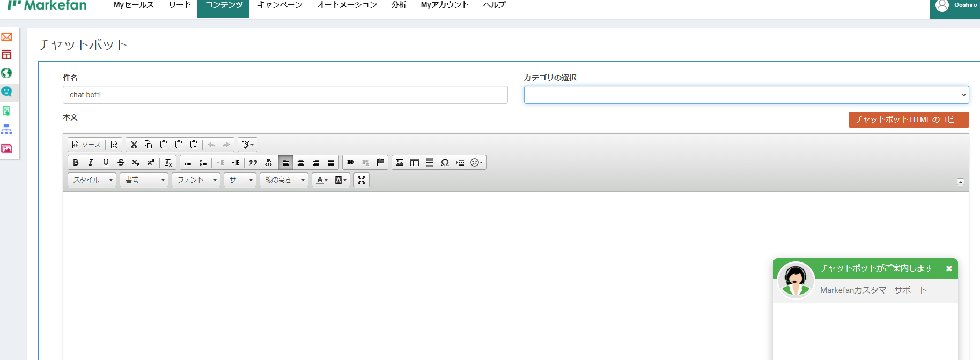Insert a numbered list
Screen dimensions: 980x360
click(x=188, y=162)
